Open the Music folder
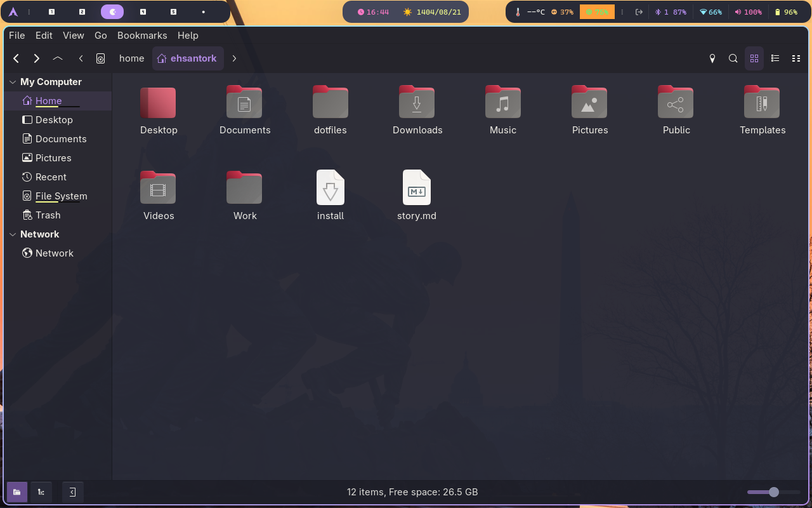Viewport: 812px width, 508px height. [502, 102]
